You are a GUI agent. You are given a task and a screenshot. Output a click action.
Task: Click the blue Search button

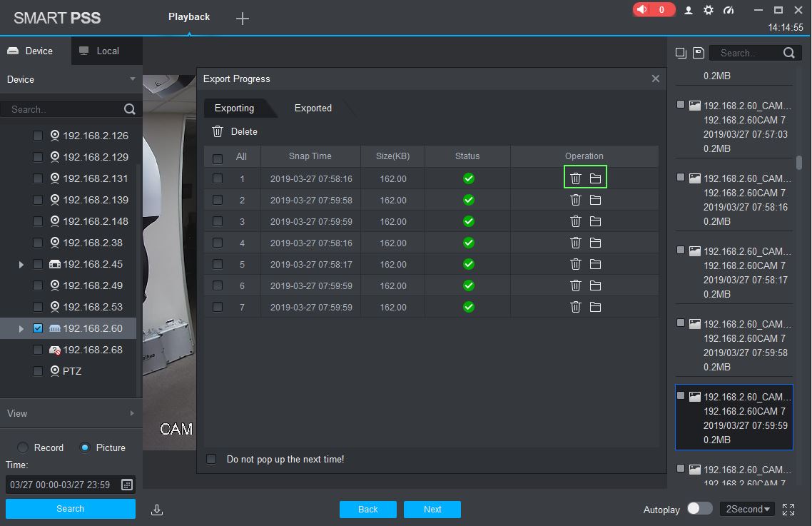click(x=71, y=509)
